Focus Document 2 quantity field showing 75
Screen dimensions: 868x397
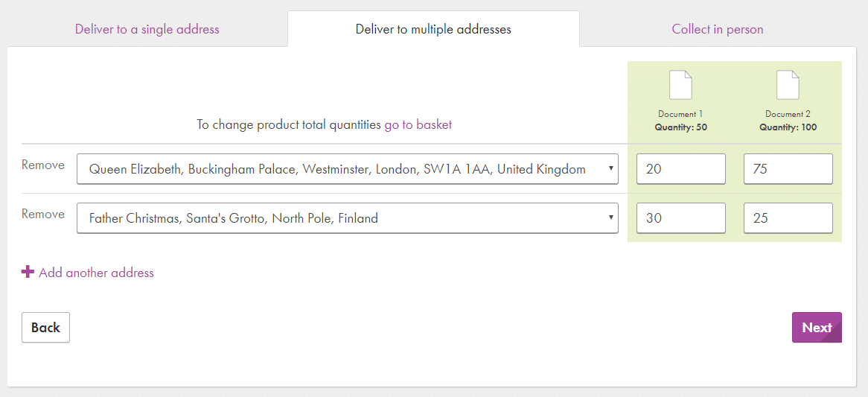788,169
